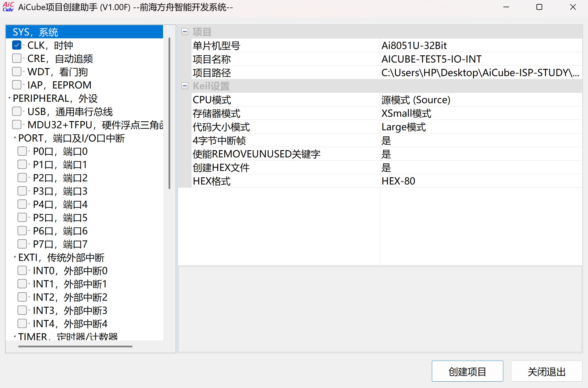This screenshot has width=588, height=388.
Task: Collapse the 项目 property group
Action: point(185,32)
